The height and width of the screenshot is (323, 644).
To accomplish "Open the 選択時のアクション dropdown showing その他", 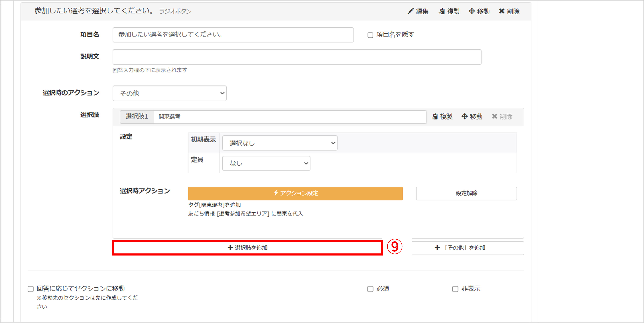I will click(x=169, y=93).
